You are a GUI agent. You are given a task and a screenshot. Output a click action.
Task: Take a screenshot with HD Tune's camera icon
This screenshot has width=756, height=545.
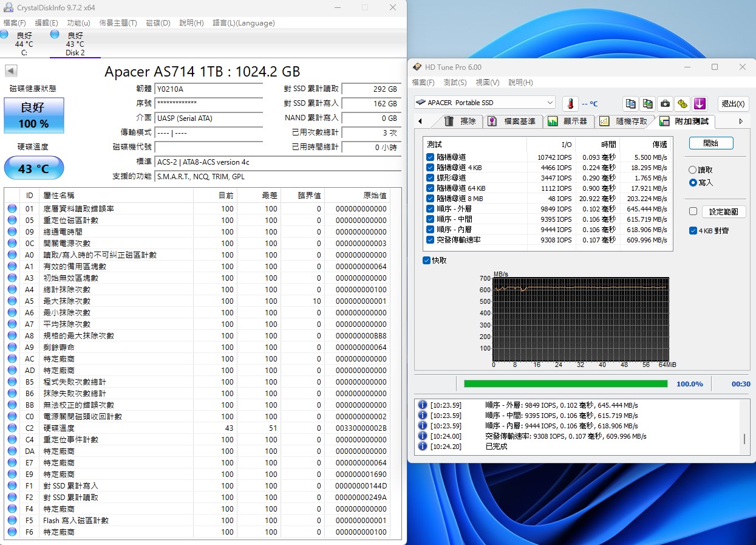tap(664, 103)
